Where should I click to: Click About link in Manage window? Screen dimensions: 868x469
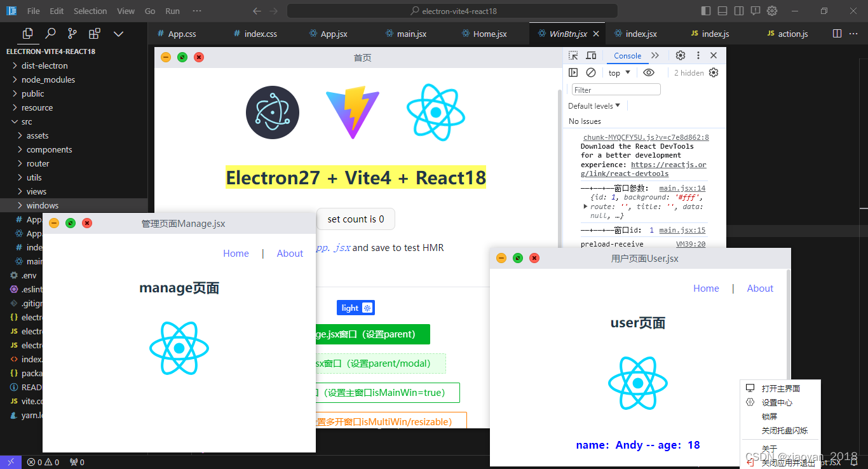[290, 254]
